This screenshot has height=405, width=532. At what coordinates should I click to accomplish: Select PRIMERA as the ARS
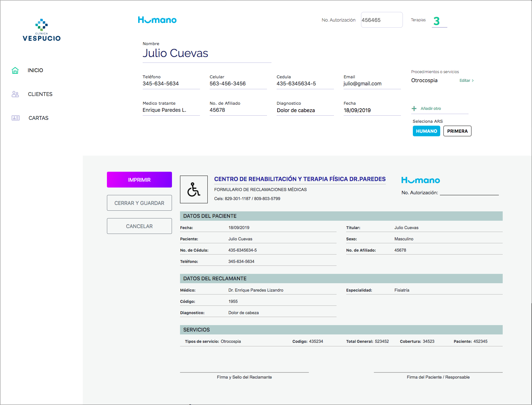(457, 131)
